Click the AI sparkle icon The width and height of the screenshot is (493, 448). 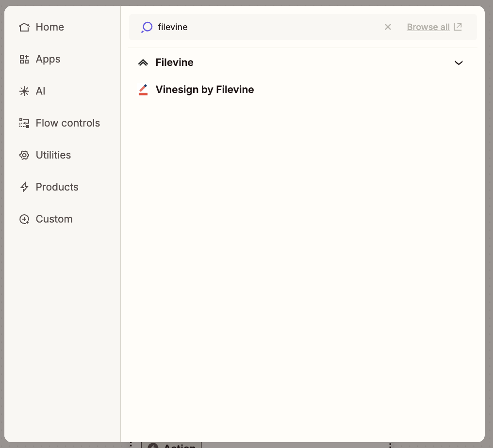point(24,91)
